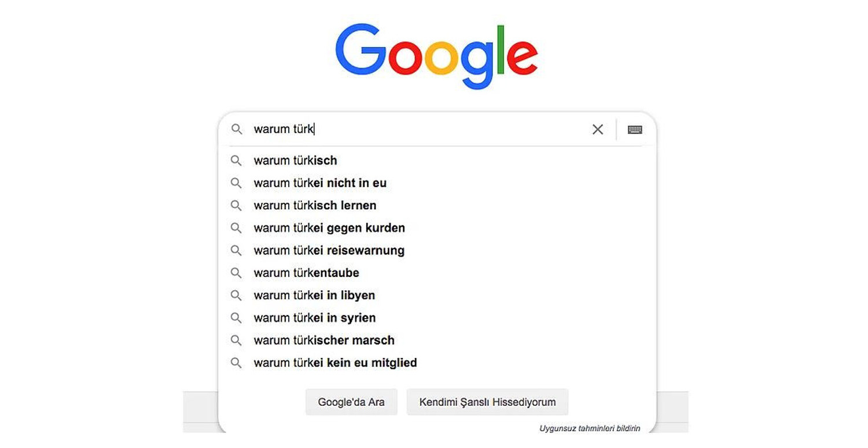Click magnifier icon beside 'warum türkei in libyen'
The width and height of the screenshot is (868, 448).
(x=236, y=295)
